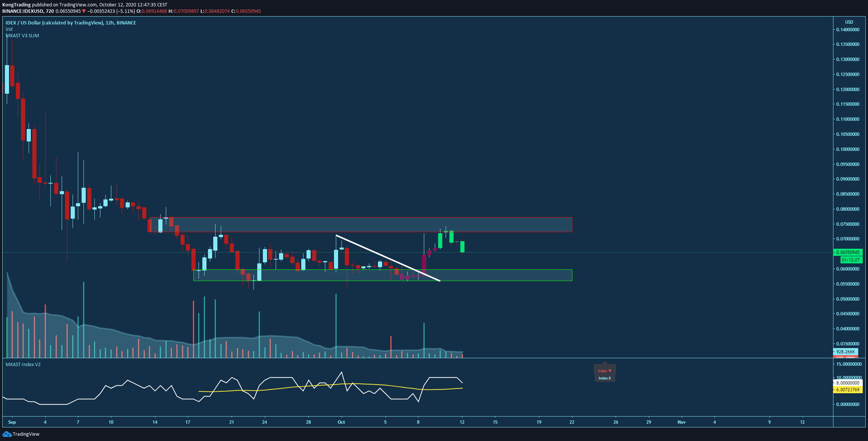Click price axis label 0.03500000
Viewport: 868px width, 441px height.
pyautogui.click(x=848, y=344)
